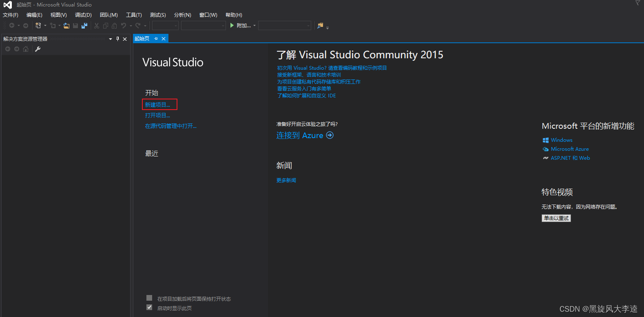The width and height of the screenshot is (644, 317).
Task: Open the Help menu
Action: (x=234, y=15)
